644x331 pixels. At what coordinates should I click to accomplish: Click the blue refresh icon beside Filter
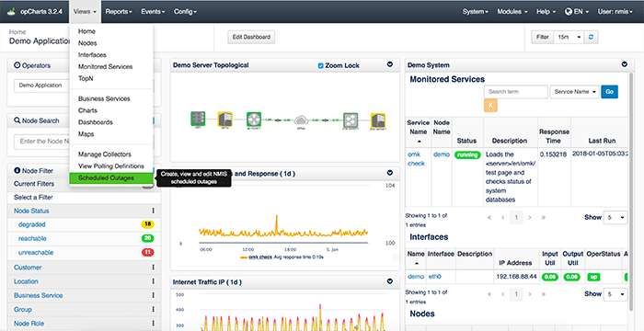[591, 37]
